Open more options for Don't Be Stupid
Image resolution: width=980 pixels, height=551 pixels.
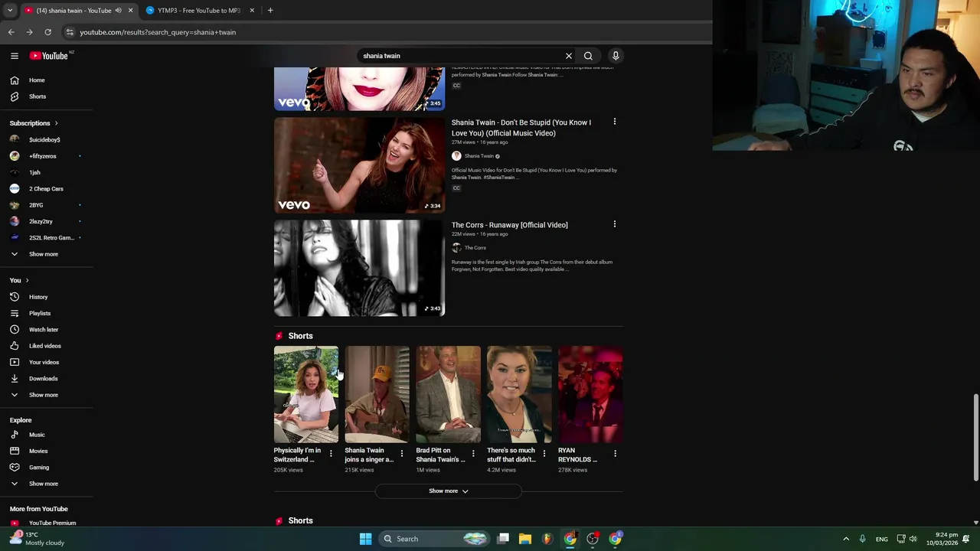click(614, 122)
